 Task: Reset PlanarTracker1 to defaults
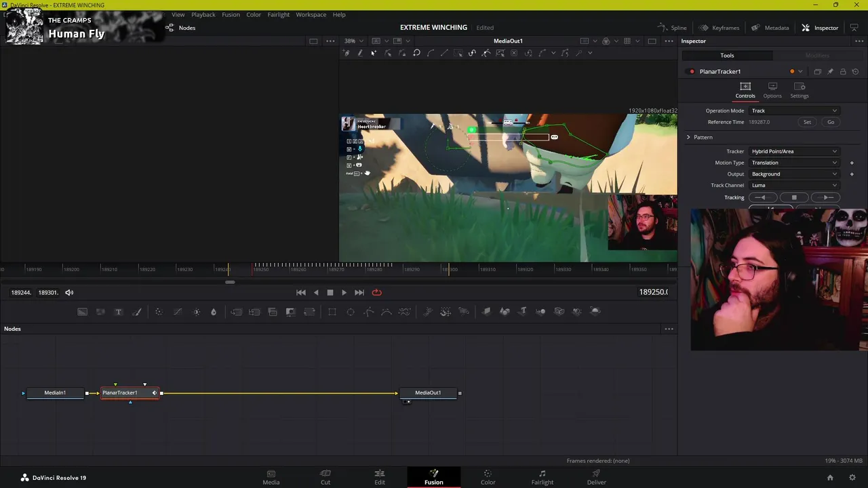(x=855, y=71)
